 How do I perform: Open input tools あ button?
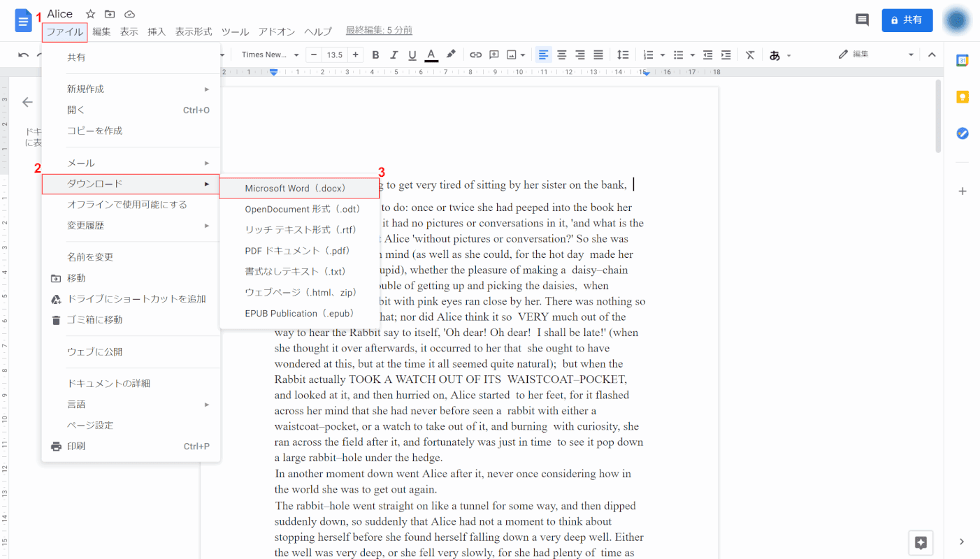774,55
